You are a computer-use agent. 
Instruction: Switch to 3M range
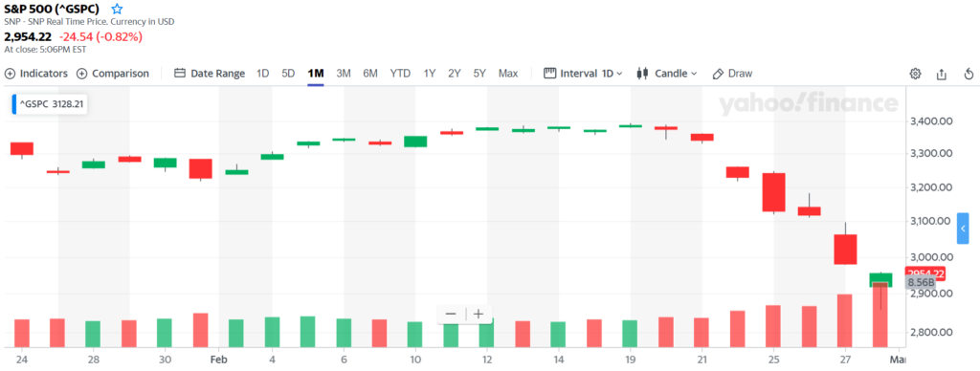(x=344, y=73)
